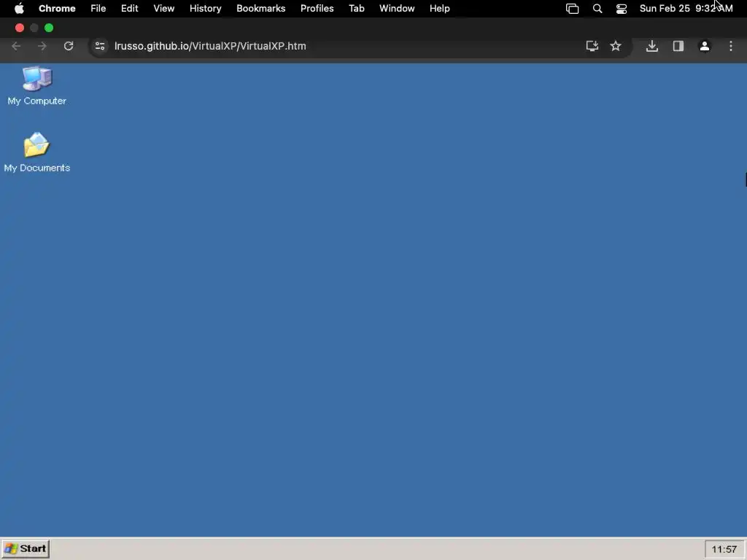Image resolution: width=747 pixels, height=560 pixels.
Task: Go back with Chrome's back arrow
Action: (x=16, y=46)
